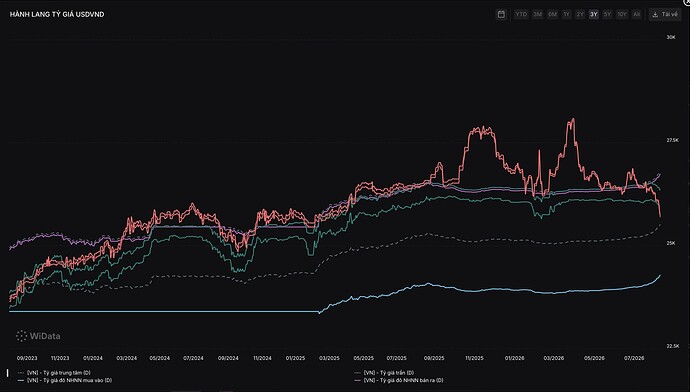Image resolution: width=690 pixels, height=392 pixels.
Task: Toggle the Tỷ giá trung tâm legend entry
Action: (54, 373)
